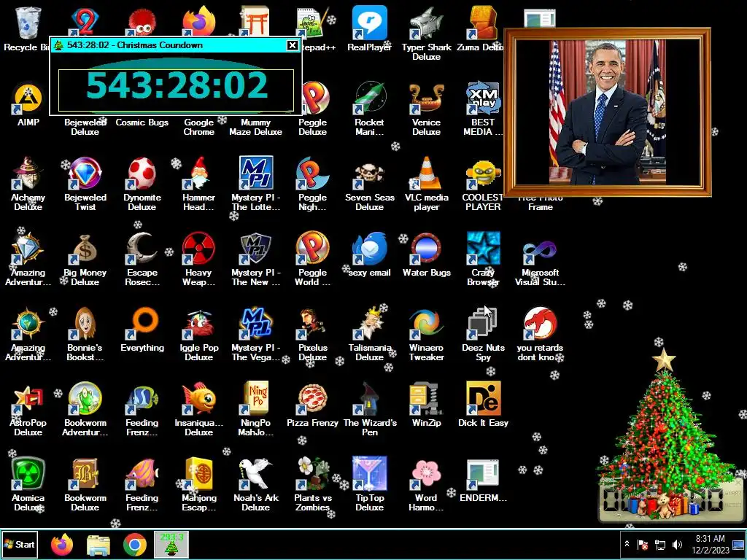Open Winaero Tweaker shortcut

point(426,324)
